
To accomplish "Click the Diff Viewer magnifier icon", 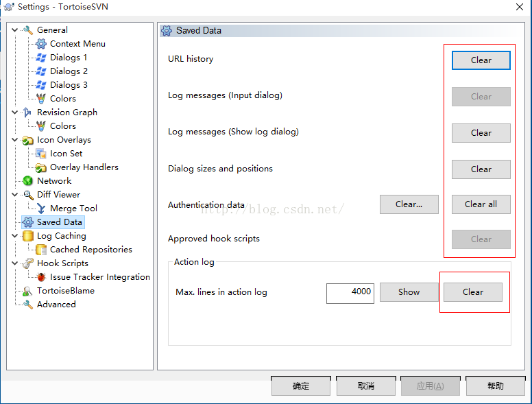I will 28,195.
